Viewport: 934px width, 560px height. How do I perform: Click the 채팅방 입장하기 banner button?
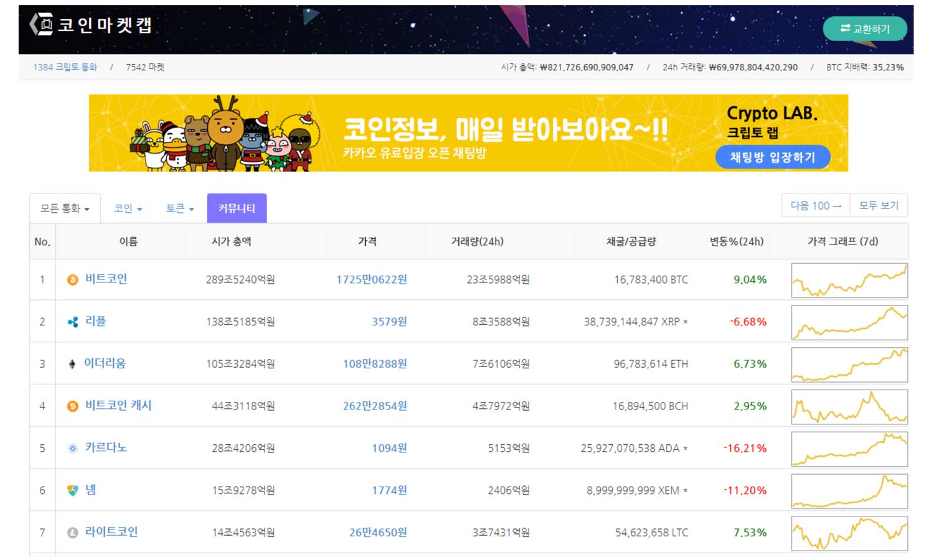pyautogui.click(x=773, y=157)
